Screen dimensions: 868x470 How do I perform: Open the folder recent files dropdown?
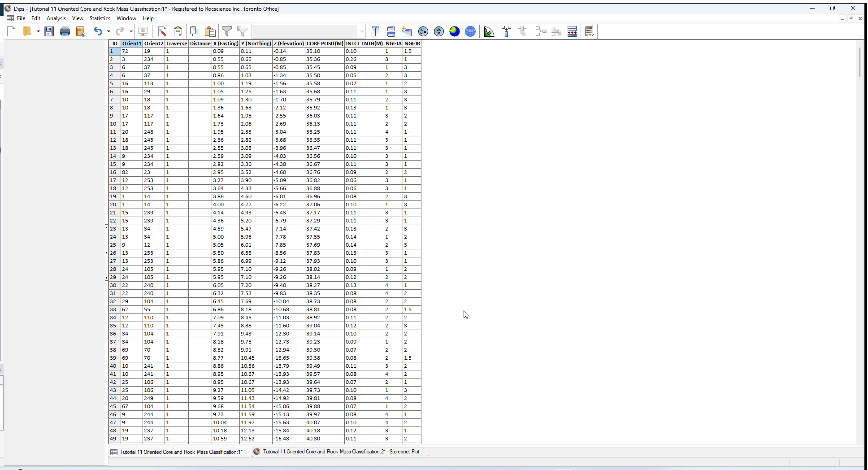point(37,31)
